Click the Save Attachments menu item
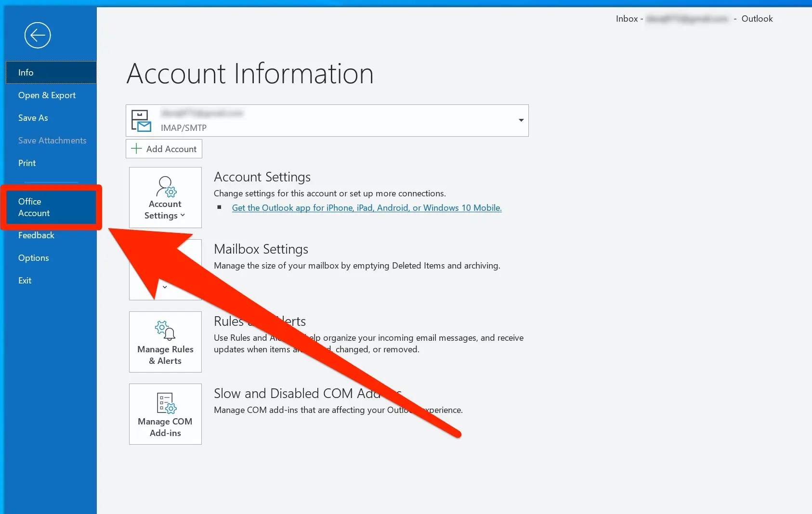Screen dimensions: 812x514 [51, 141]
